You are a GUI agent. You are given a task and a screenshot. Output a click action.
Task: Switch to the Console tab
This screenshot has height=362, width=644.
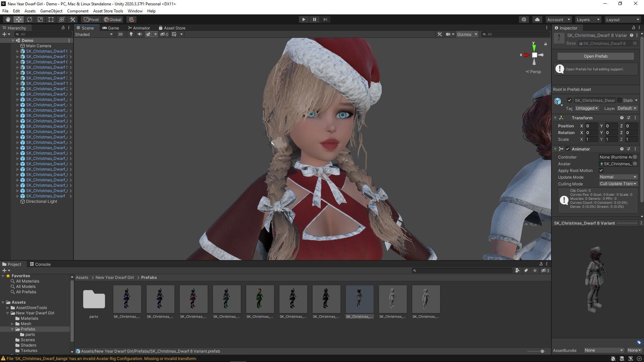(x=40, y=264)
